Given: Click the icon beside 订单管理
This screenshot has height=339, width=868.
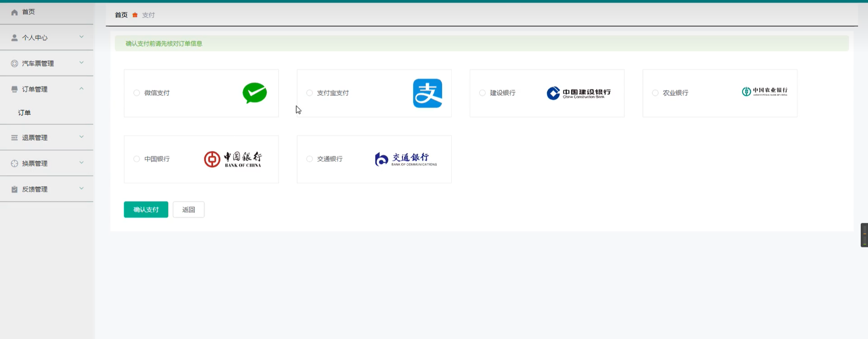Looking at the screenshot, I should tap(14, 89).
